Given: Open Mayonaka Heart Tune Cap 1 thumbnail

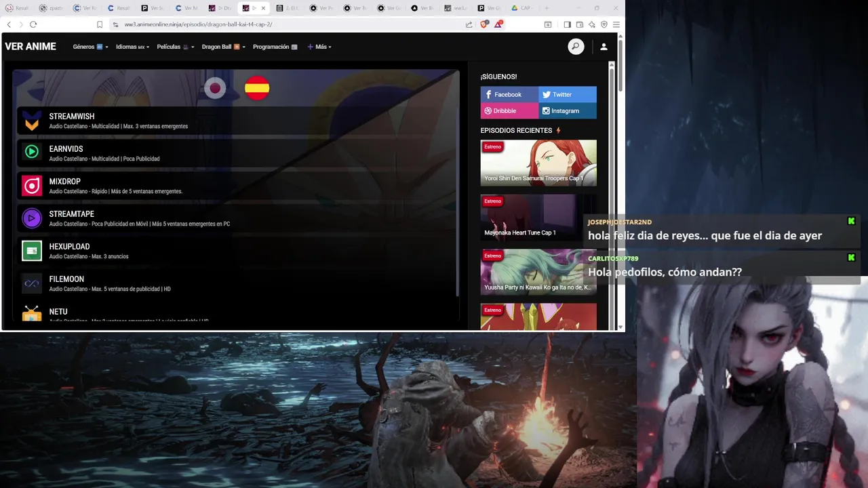Looking at the screenshot, I should click(x=538, y=218).
